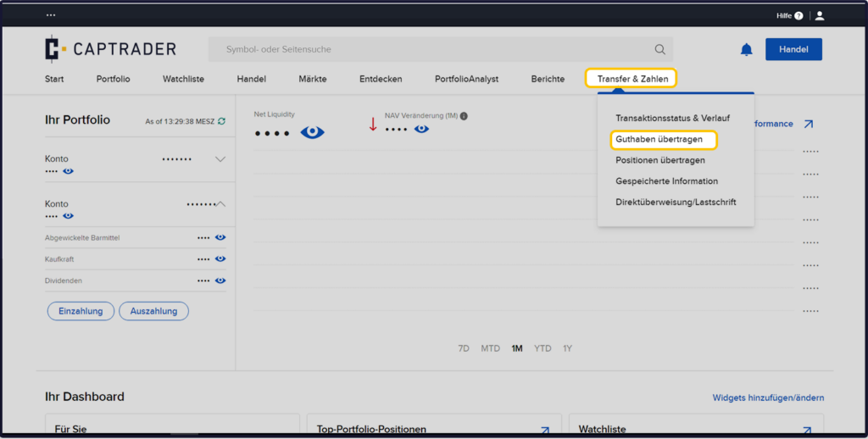Select Transaktionsstatus & Verlauf
Image resolution: width=868 pixels, height=439 pixels.
[672, 119]
